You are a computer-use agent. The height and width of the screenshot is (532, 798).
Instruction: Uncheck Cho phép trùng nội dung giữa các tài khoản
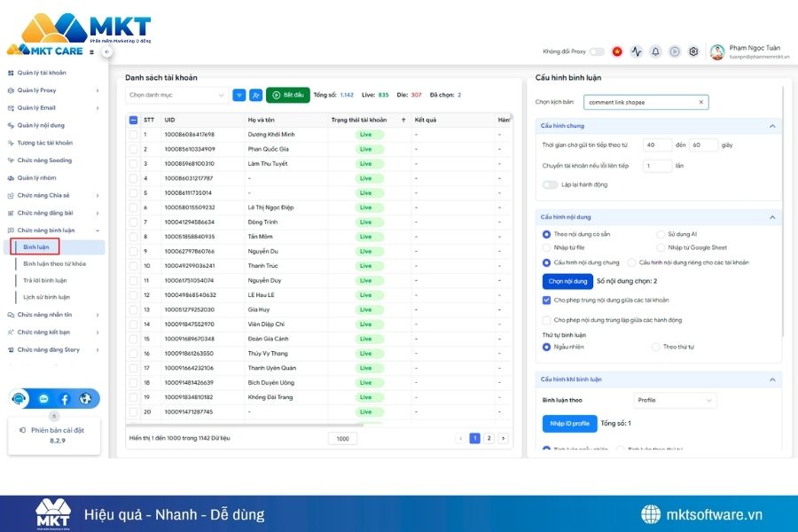pos(547,301)
